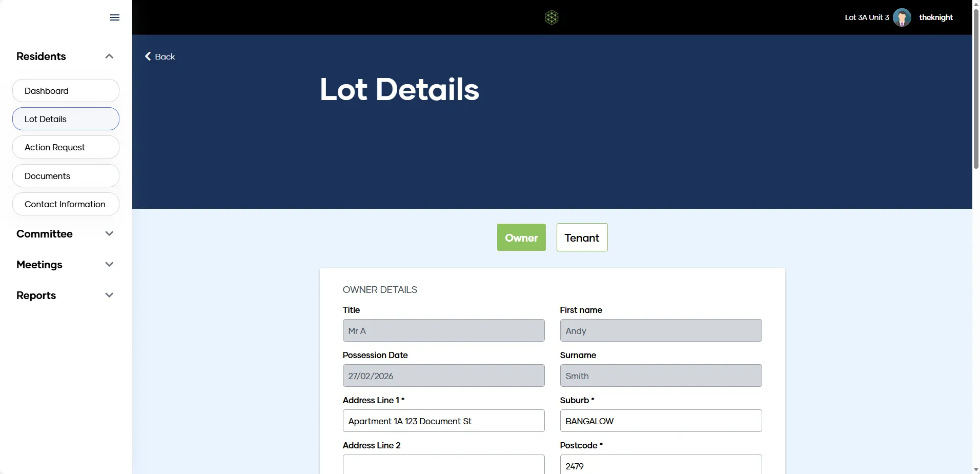Open Action Request page
The width and height of the screenshot is (980, 474).
66,147
